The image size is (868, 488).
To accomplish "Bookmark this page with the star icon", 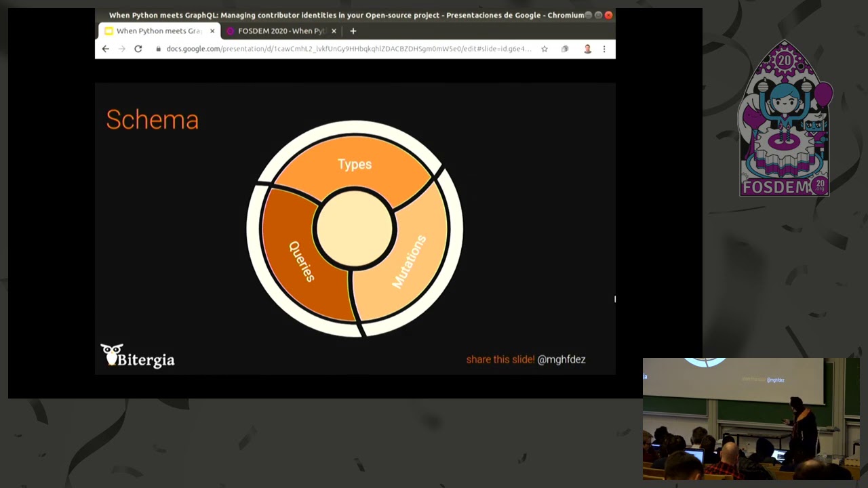I will (544, 49).
